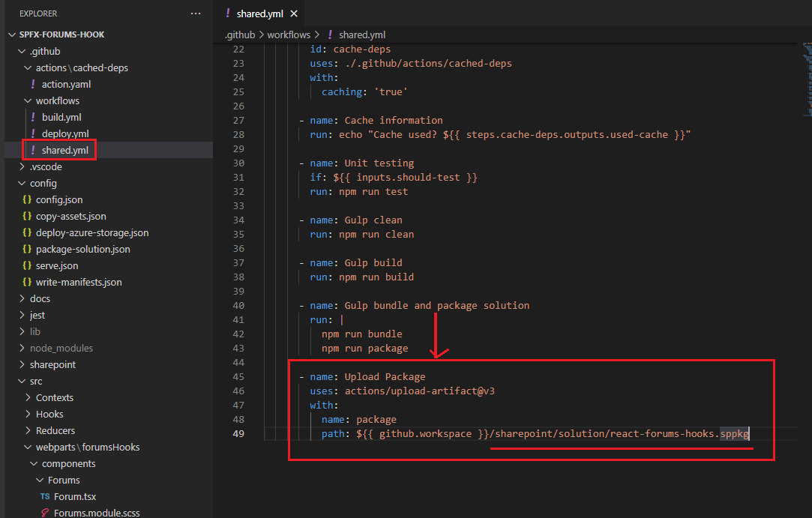Open config.json file

tap(59, 199)
